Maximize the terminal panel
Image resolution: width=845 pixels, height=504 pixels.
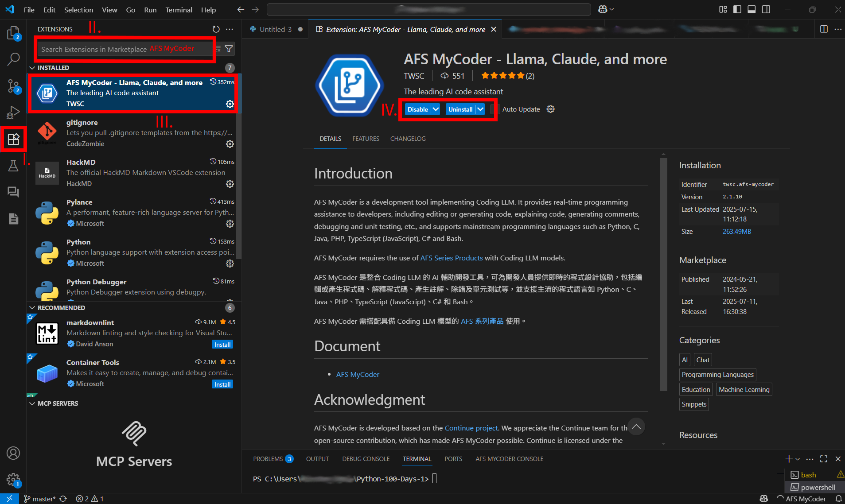pos(824,459)
